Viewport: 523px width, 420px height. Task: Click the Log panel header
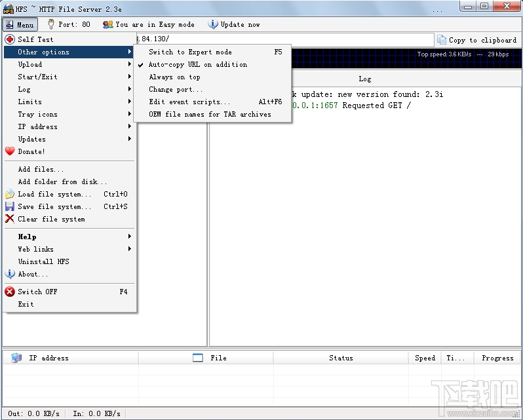pos(365,79)
